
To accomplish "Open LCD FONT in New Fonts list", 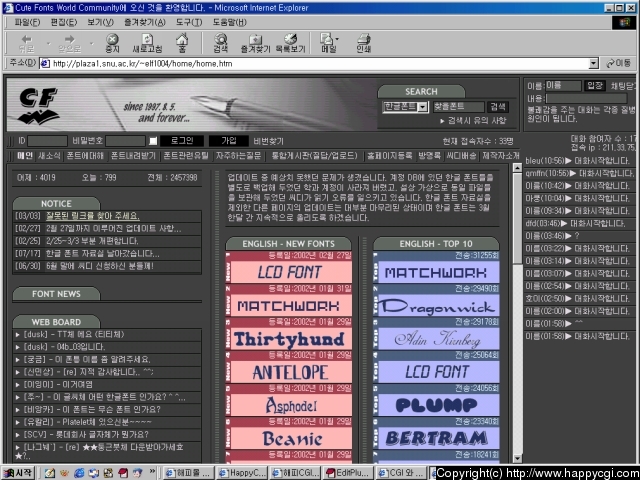I will tap(290, 272).
